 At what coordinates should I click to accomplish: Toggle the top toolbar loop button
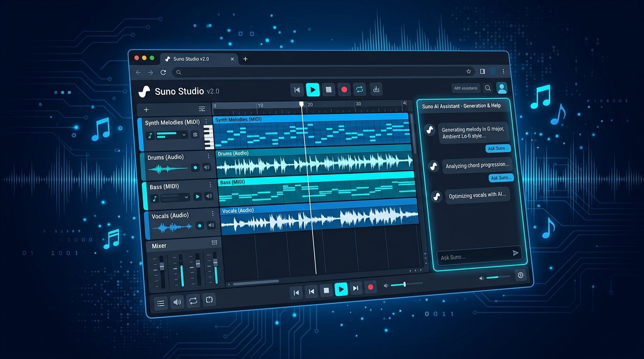[x=359, y=89]
